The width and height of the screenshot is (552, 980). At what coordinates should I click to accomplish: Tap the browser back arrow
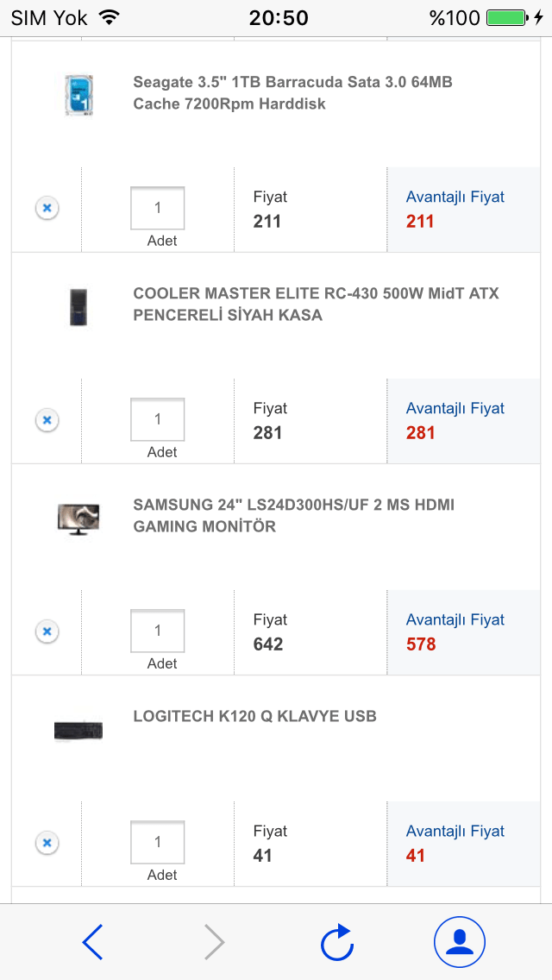click(93, 941)
